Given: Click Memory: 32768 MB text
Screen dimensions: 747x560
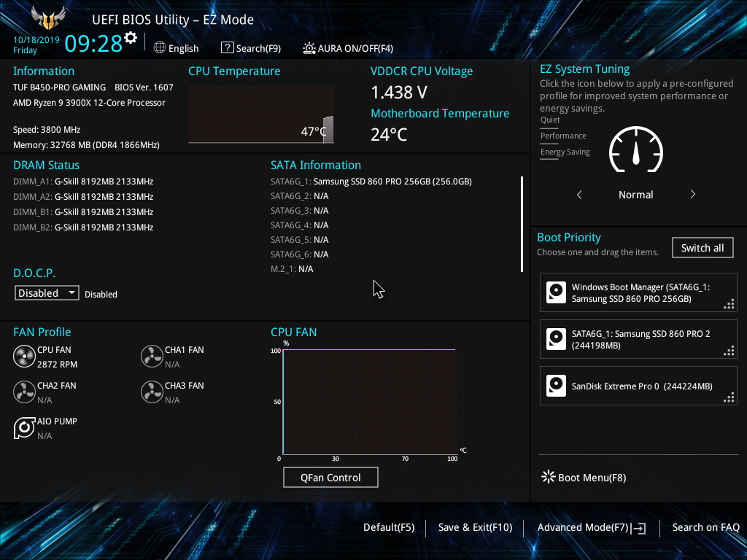Looking at the screenshot, I should 86,145.
